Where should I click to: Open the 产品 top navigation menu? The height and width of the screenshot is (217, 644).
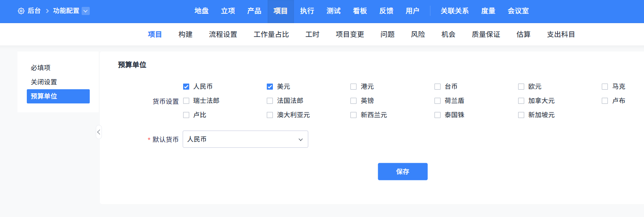point(254,11)
